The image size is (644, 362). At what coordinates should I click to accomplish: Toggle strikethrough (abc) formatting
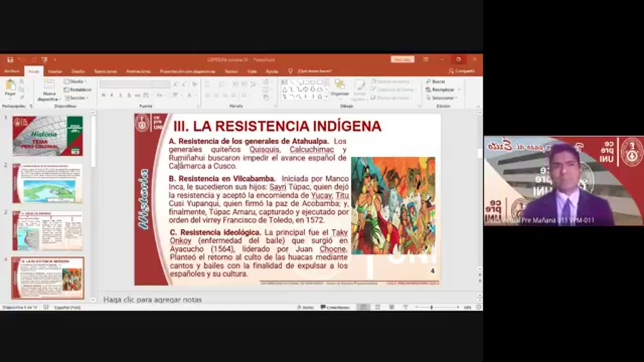pos(138,95)
